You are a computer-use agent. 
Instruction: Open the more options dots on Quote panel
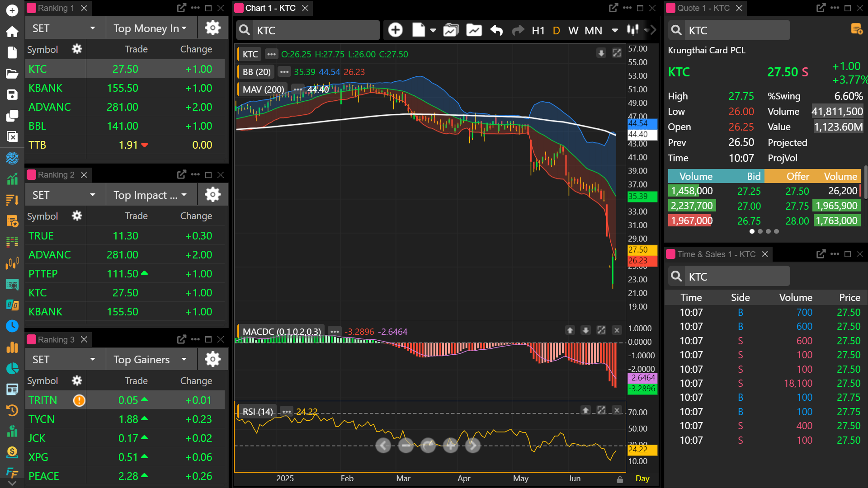835,8
